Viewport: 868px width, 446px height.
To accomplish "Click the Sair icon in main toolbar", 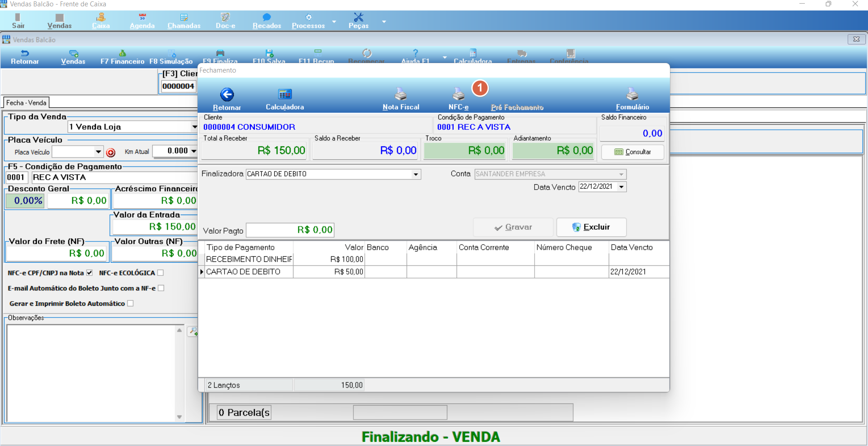I will tap(18, 21).
